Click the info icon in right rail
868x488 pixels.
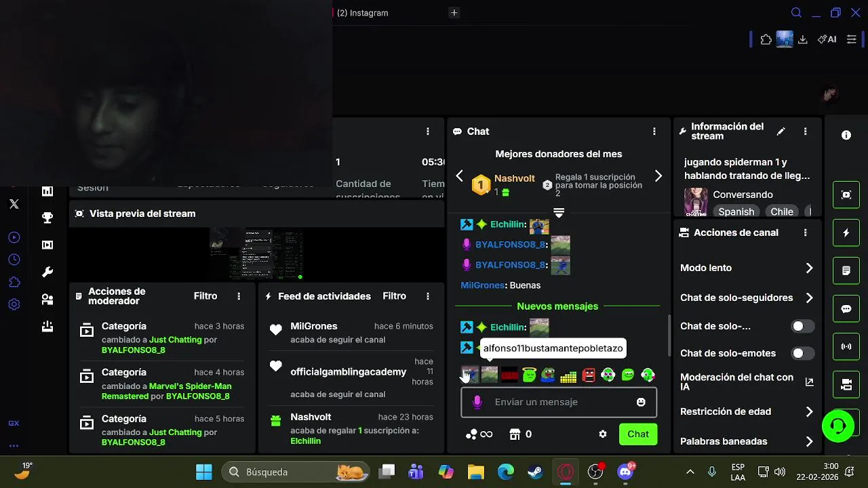click(x=846, y=136)
